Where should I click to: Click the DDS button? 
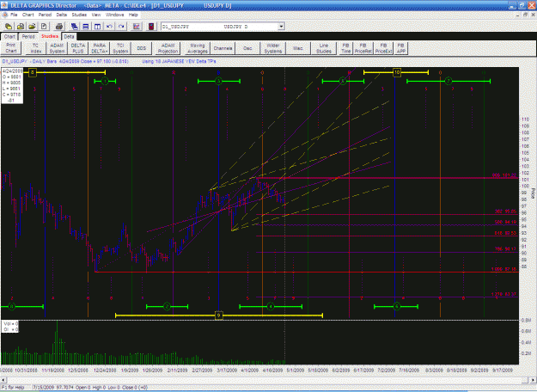coord(142,48)
